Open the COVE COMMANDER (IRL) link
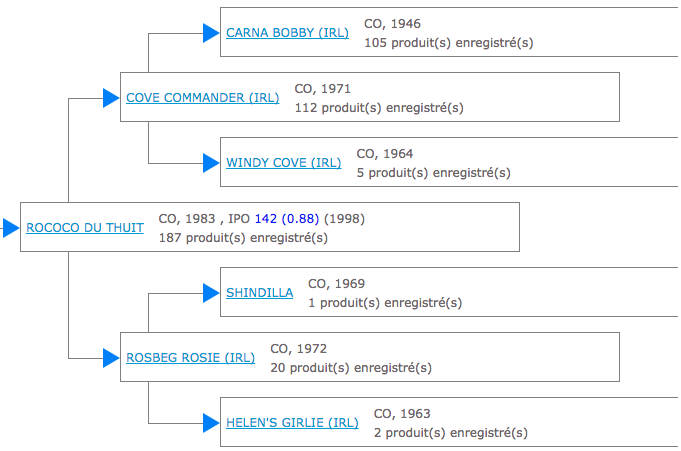 point(202,98)
